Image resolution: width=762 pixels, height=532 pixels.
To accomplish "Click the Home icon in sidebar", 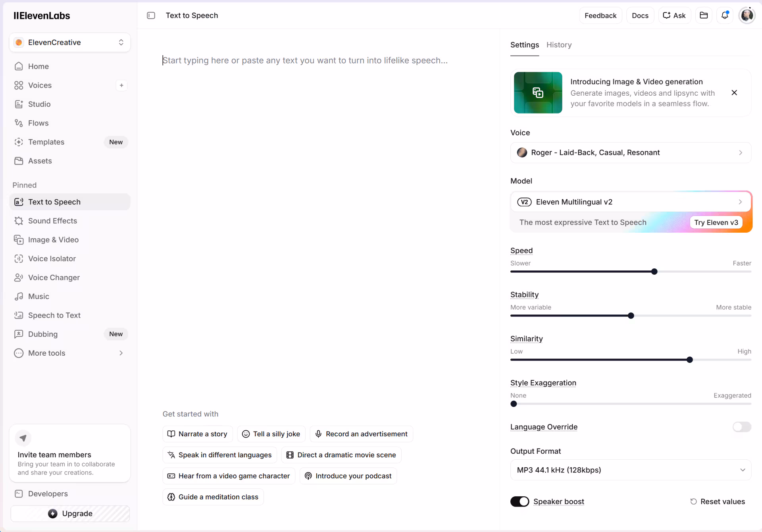I will [19, 66].
